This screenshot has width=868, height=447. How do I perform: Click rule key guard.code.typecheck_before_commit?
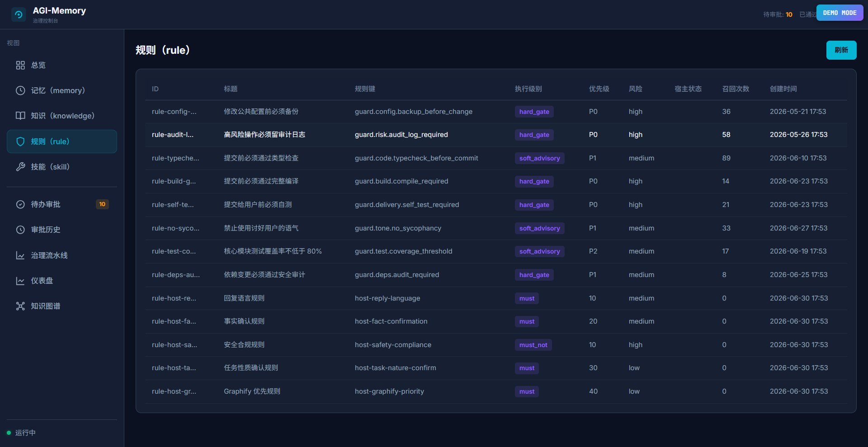click(416, 158)
